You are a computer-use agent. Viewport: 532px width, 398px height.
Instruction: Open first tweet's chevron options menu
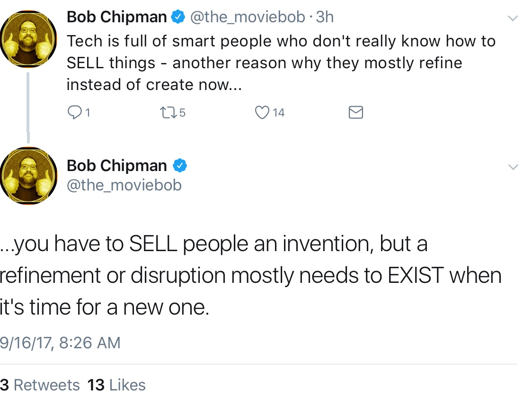(513, 18)
